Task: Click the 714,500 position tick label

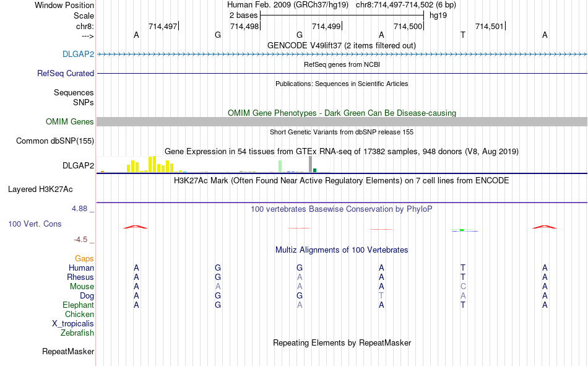Action: pos(408,26)
